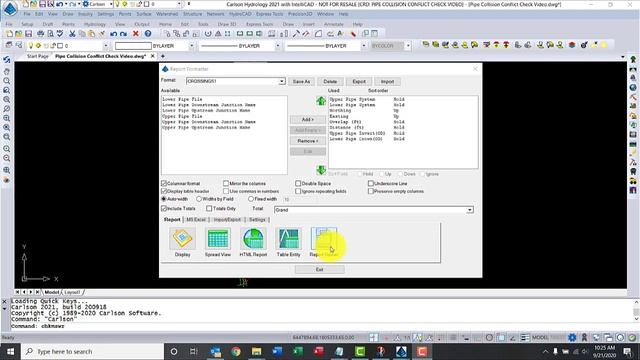Open Google Chrome from the taskbar

click(x=236, y=351)
